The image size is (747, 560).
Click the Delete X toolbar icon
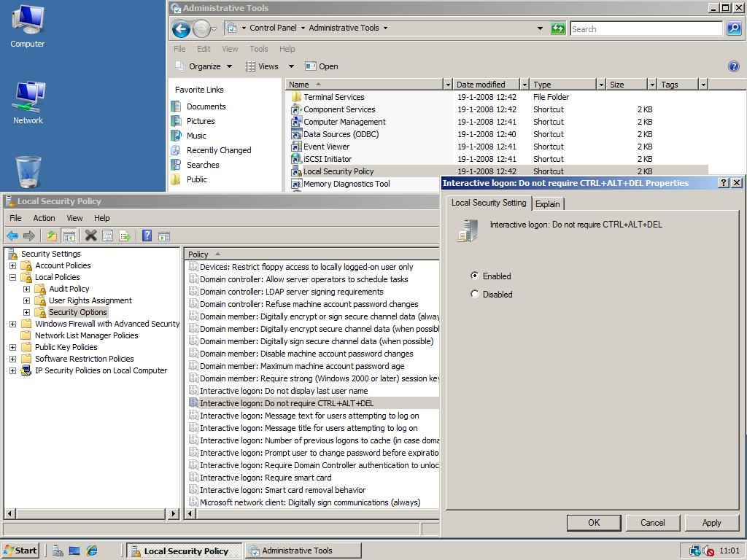click(90, 236)
